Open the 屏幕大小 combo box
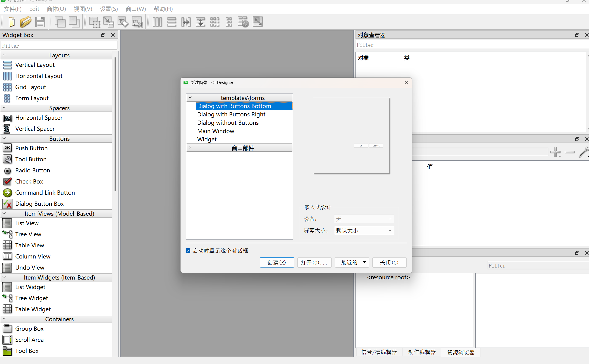Screen dimensions: 589x364 coord(364,230)
